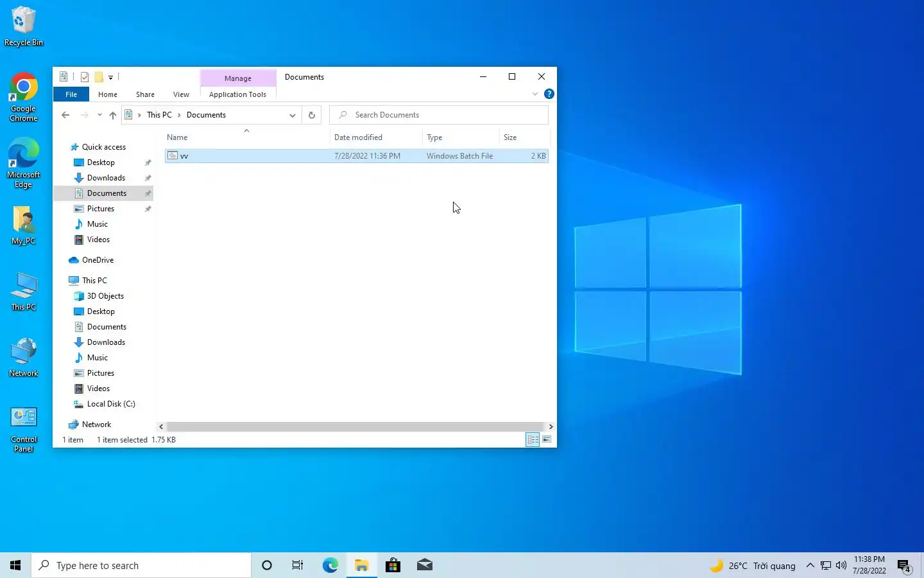Viewport: 924px width, 578px height.
Task: Expand the address bar previous locations dropdown
Action: 293,115
